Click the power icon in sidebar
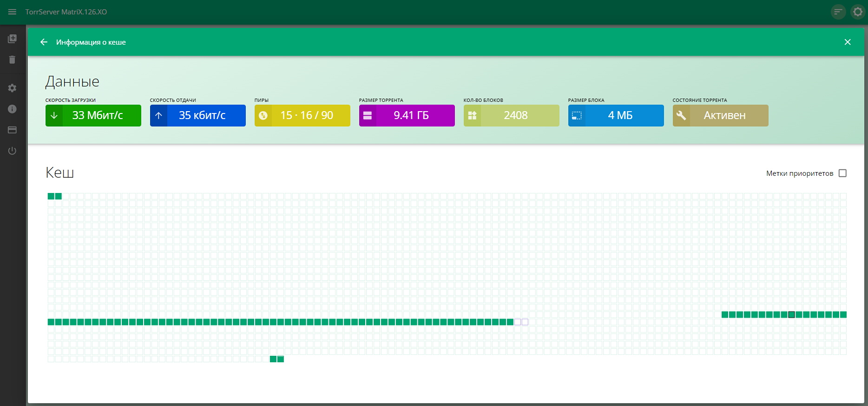Viewport: 868px width, 406px height. (x=12, y=151)
